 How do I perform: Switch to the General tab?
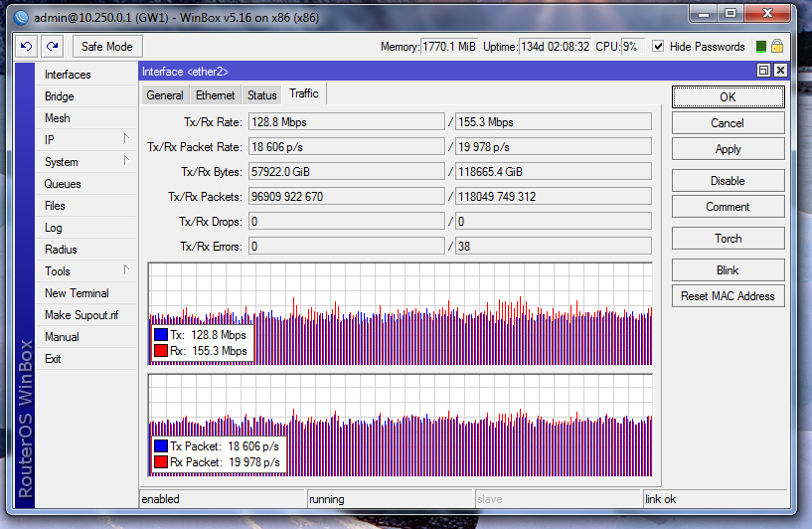pyautogui.click(x=165, y=95)
